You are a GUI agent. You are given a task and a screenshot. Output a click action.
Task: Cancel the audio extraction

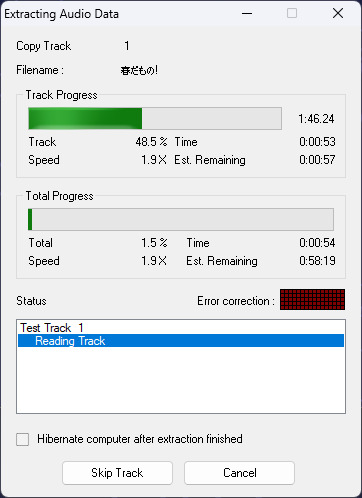tap(239, 473)
